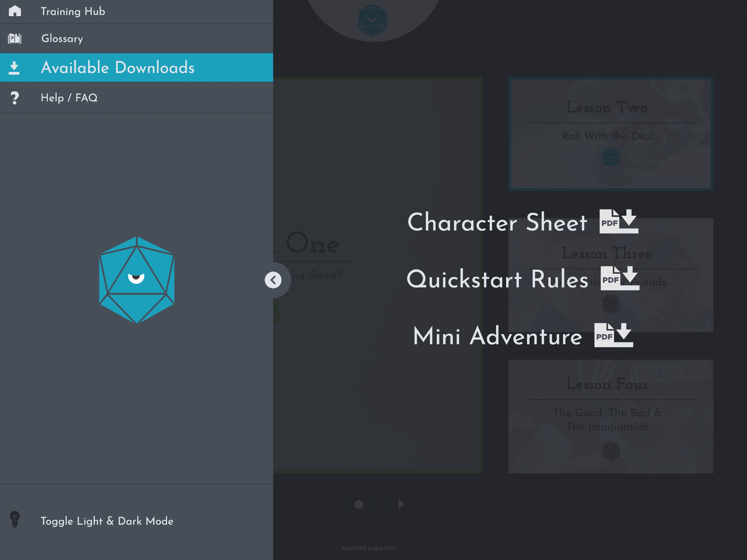
Task: Open the Glossary menu item
Action: pos(62,39)
